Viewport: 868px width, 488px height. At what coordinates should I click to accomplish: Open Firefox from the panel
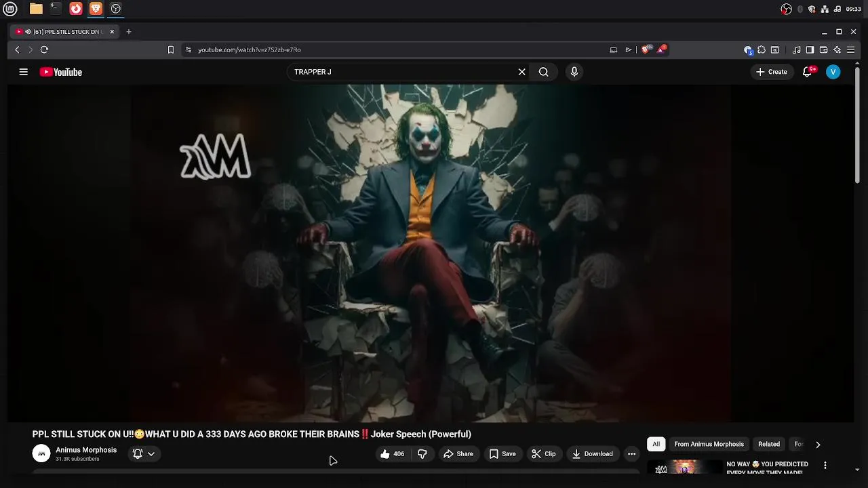pos(76,9)
